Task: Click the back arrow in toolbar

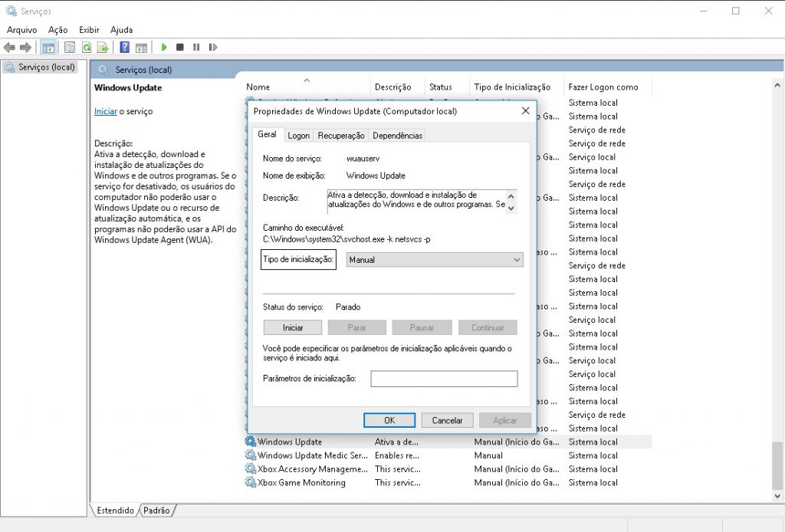Action: click(9, 48)
